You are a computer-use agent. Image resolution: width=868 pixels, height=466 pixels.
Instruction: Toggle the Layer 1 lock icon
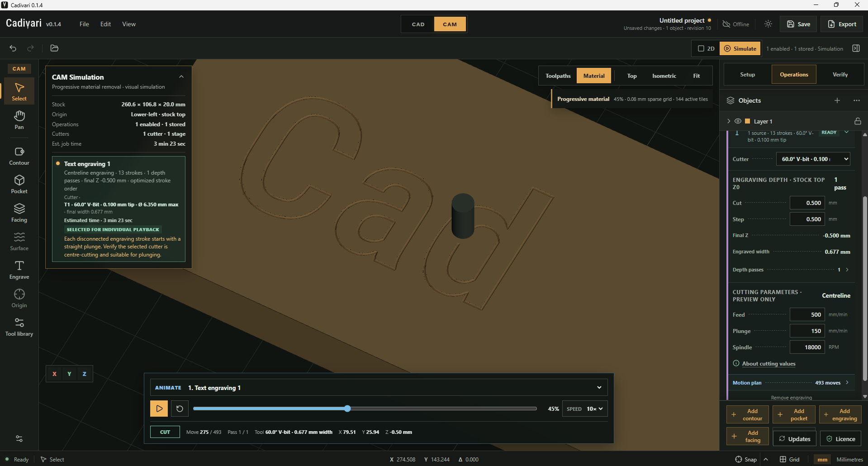[858, 121]
